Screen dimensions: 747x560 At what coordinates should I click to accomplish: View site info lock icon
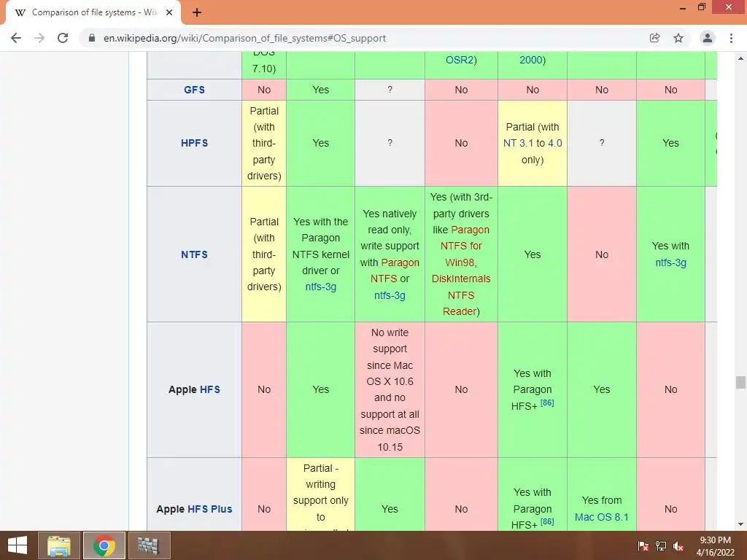(x=92, y=38)
